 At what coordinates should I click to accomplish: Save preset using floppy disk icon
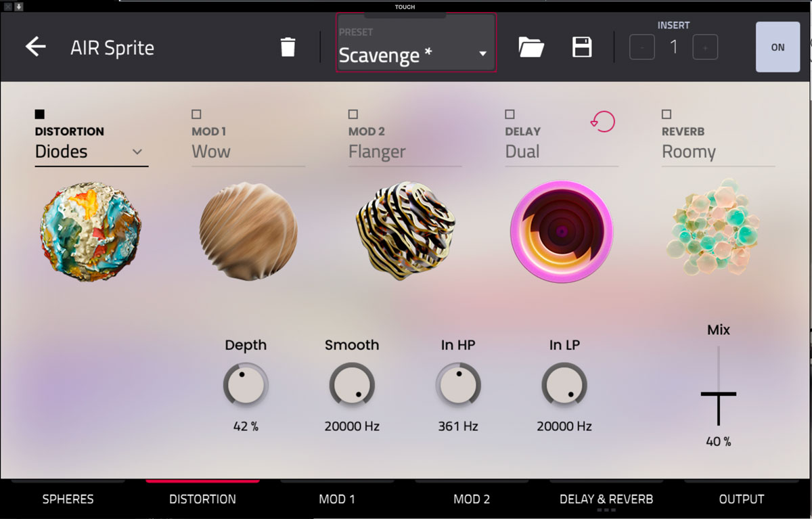coord(582,47)
